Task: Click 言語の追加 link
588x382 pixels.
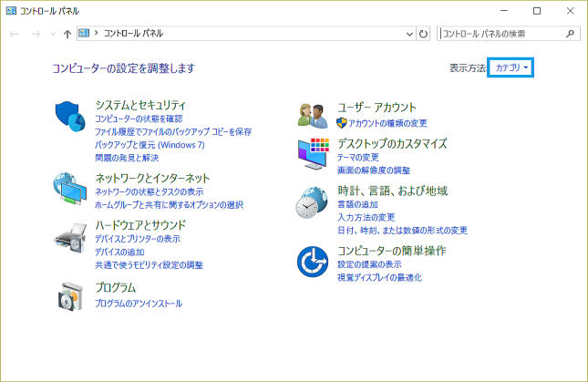Action: coord(357,204)
